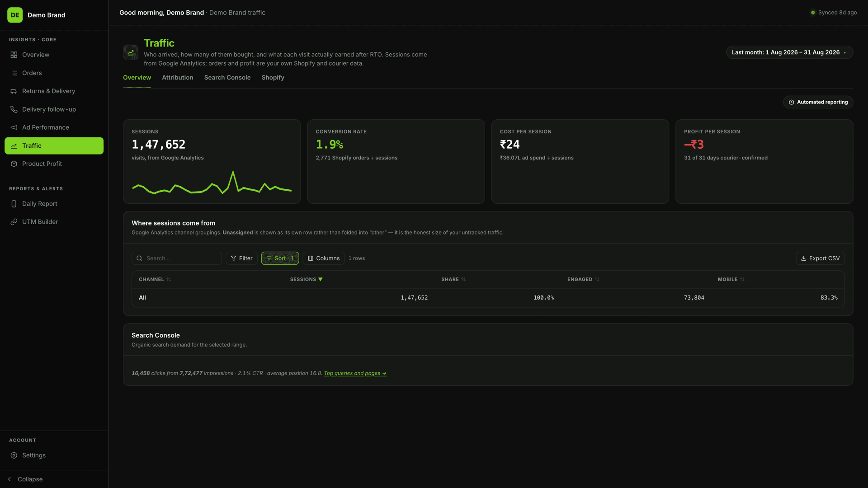Switch to the Shopify tab
The image size is (868, 488).
point(273,78)
